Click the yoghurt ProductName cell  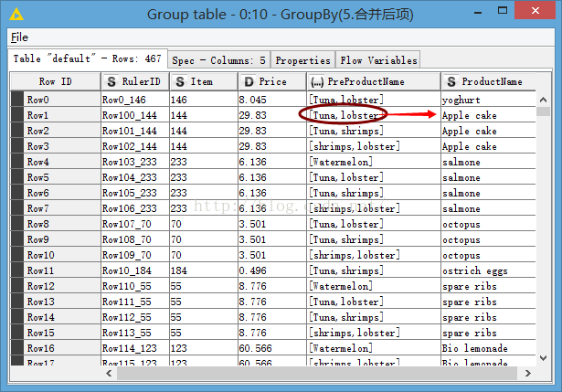[489, 100]
